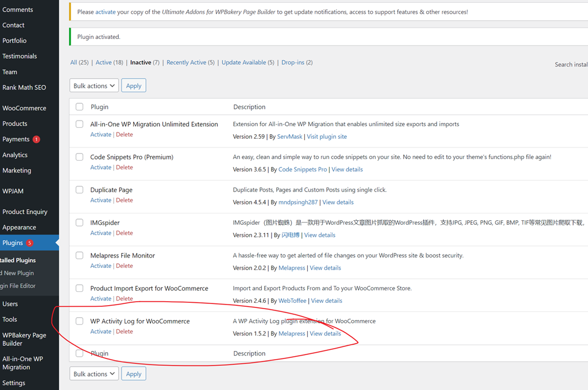Tick the IMGspider plugin checkbox
588x390 pixels.
point(79,223)
